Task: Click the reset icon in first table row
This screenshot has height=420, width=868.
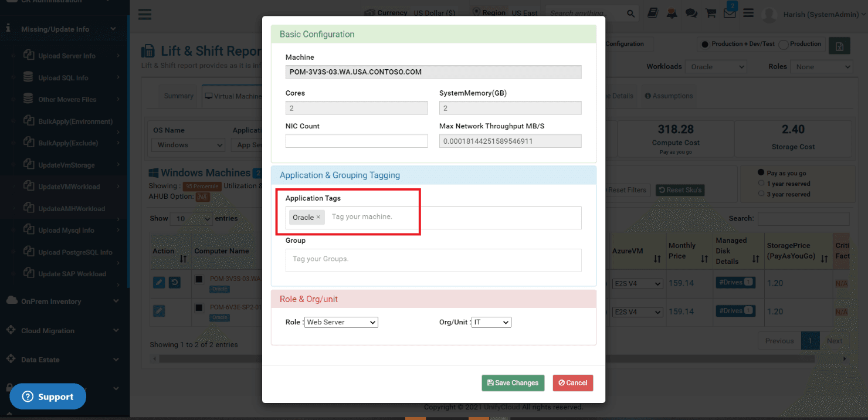Action: click(x=174, y=283)
